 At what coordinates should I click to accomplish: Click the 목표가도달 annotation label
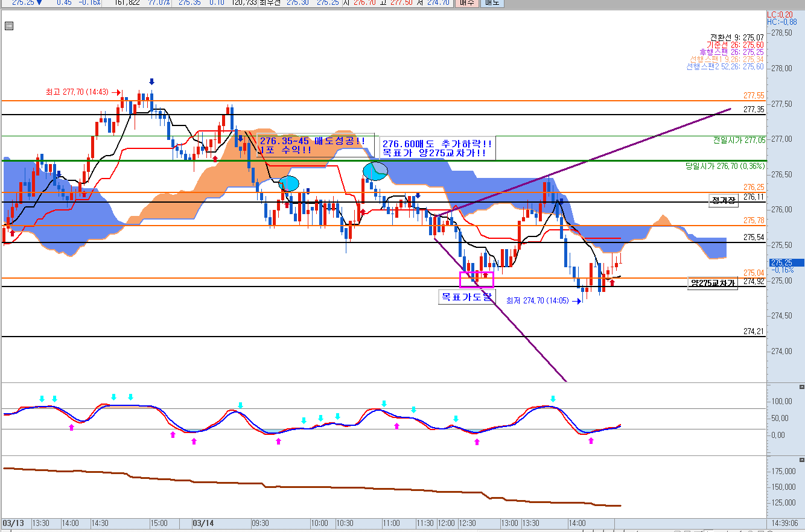(466, 297)
